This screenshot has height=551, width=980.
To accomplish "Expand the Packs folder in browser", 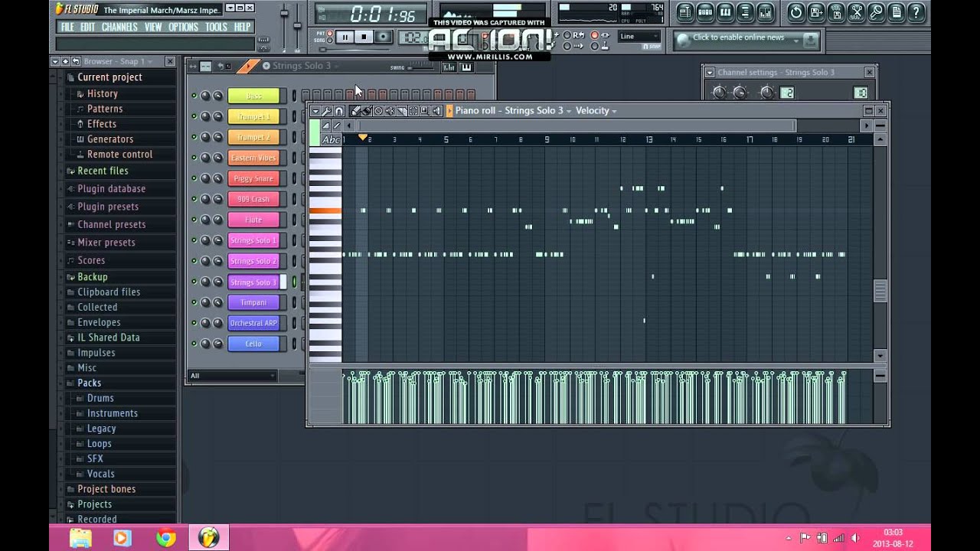I will (x=89, y=383).
